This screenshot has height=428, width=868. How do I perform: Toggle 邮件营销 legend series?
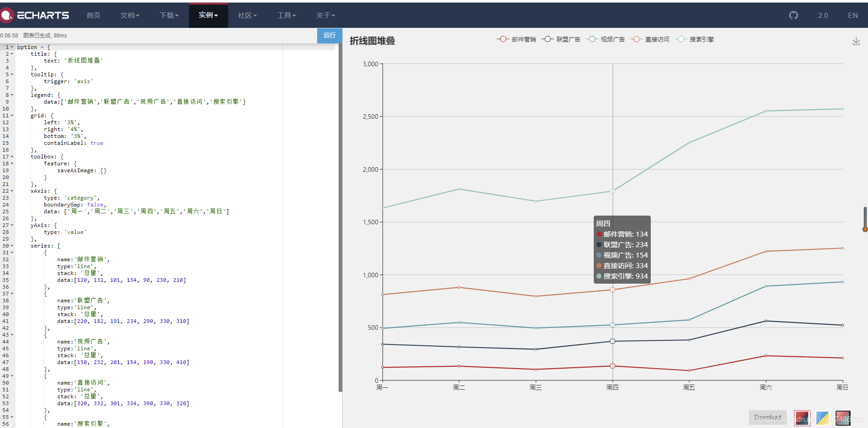click(x=516, y=39)
